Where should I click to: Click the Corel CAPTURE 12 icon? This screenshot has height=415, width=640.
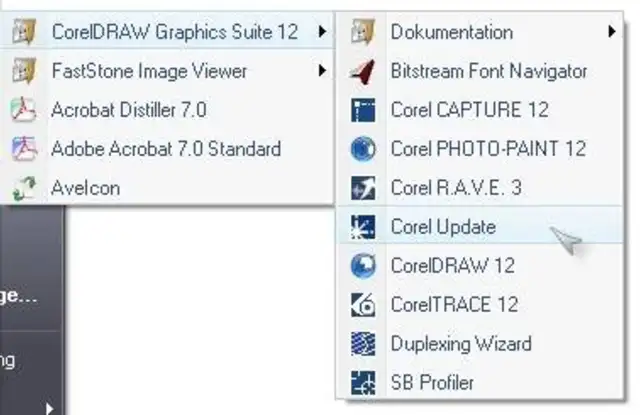pyautogui.click(x=362, y=110)
